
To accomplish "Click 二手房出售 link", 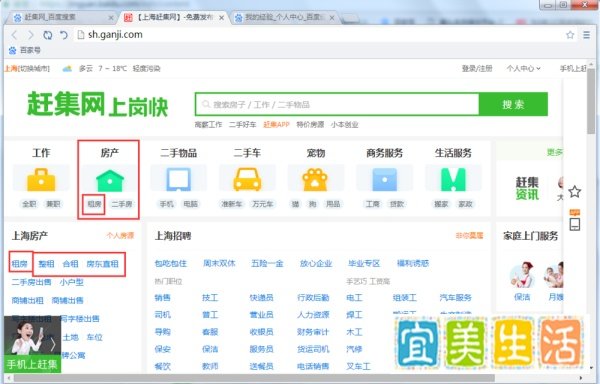I will point(31,282).
